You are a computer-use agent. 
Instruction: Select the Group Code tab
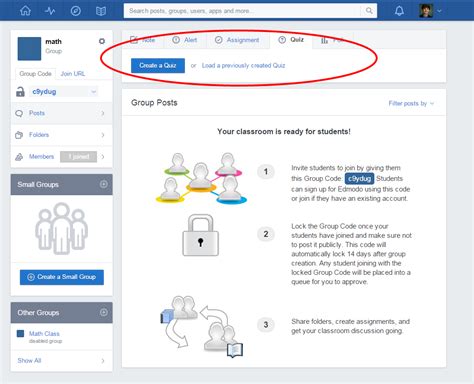[35, 74]
